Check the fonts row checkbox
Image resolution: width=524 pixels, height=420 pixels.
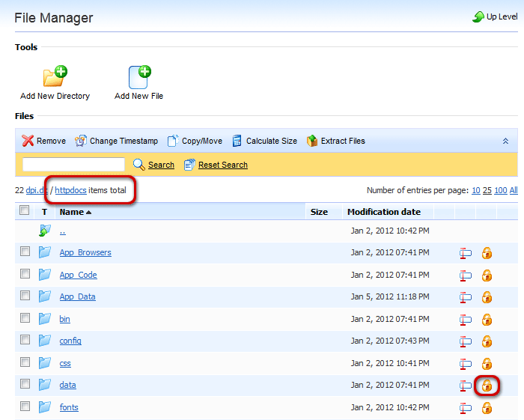[x=25, y=407]
